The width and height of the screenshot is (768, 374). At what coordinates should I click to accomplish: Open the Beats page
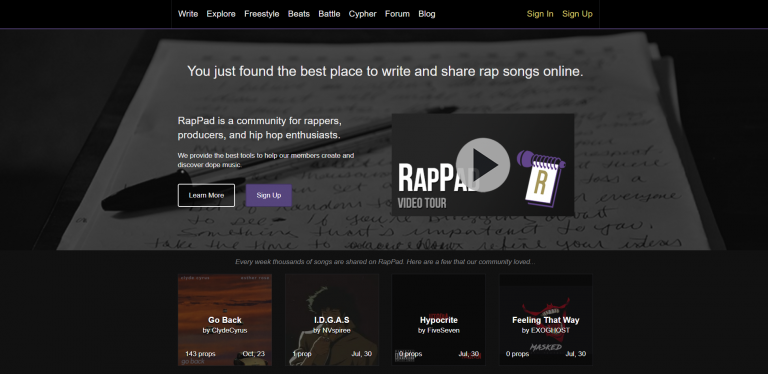[299, 14]
